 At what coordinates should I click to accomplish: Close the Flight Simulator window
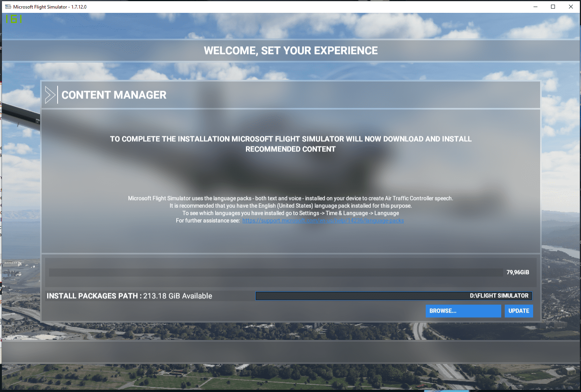click(x=571, y=7)
